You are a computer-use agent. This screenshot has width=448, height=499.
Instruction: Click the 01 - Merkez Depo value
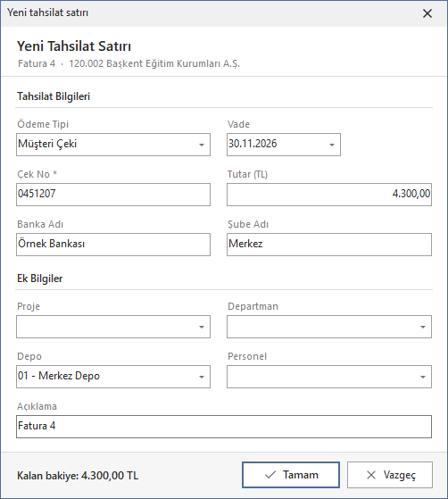59,376
